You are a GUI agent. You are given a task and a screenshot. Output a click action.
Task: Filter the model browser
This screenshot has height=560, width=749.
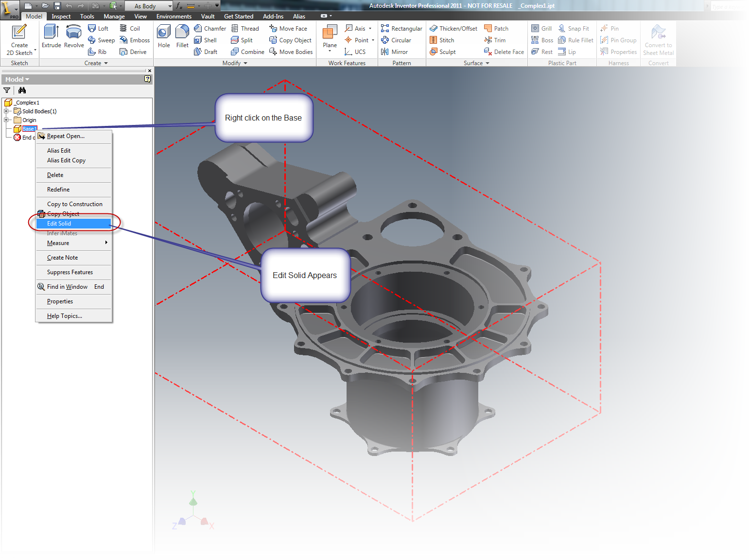pyautogui.click(x=7, y=90)
